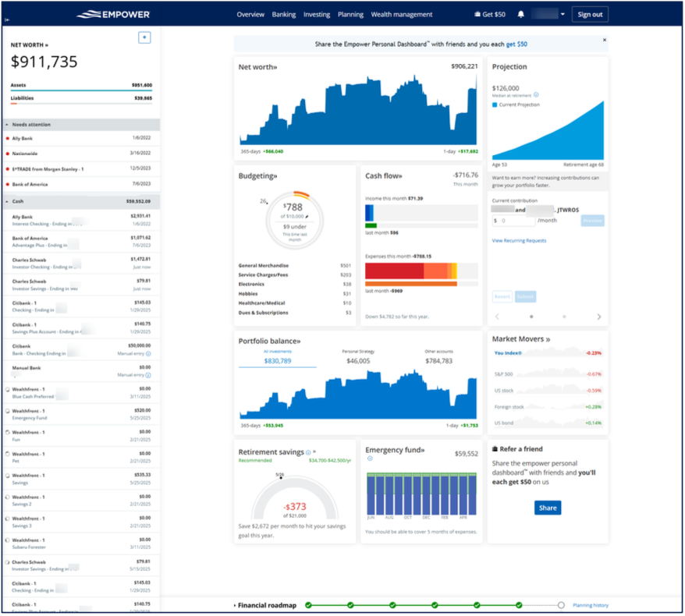Open Wealth management menu

[x=402, y=14]
